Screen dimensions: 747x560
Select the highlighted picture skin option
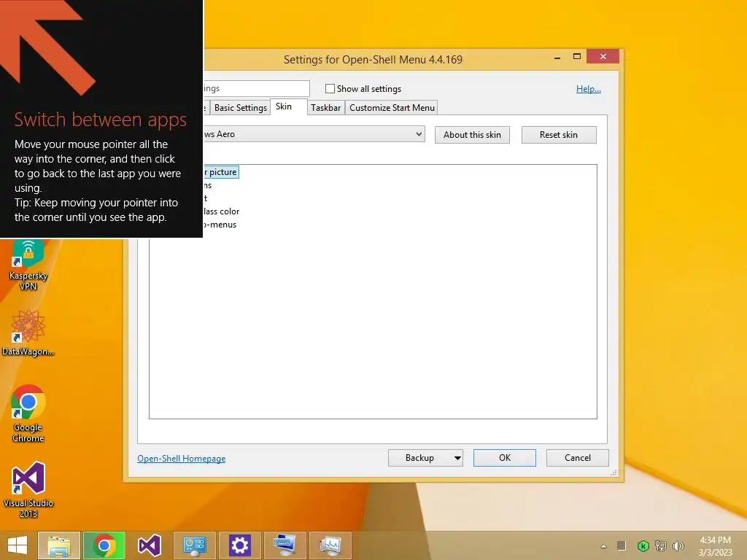221,172
